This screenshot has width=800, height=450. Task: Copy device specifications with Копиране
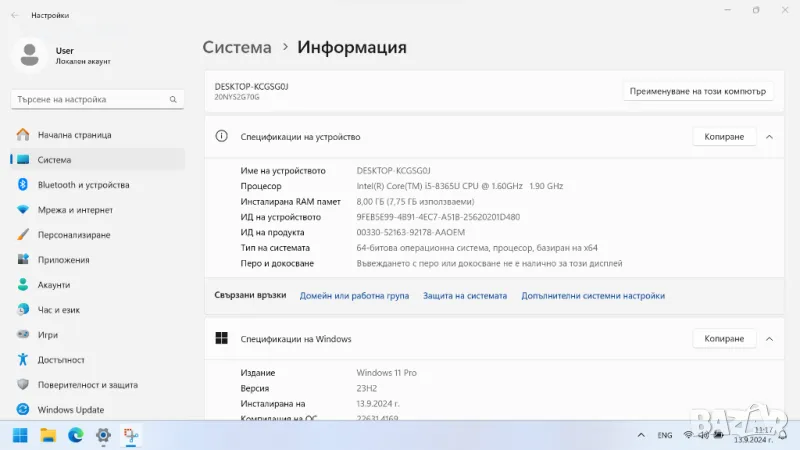pos(724,137)
